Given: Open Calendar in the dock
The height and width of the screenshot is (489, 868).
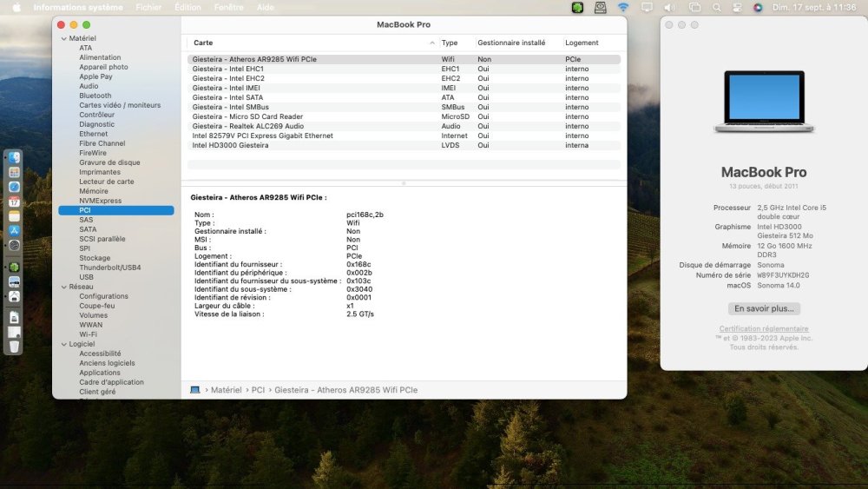Looking at the screenshot, I should [15, 202].
